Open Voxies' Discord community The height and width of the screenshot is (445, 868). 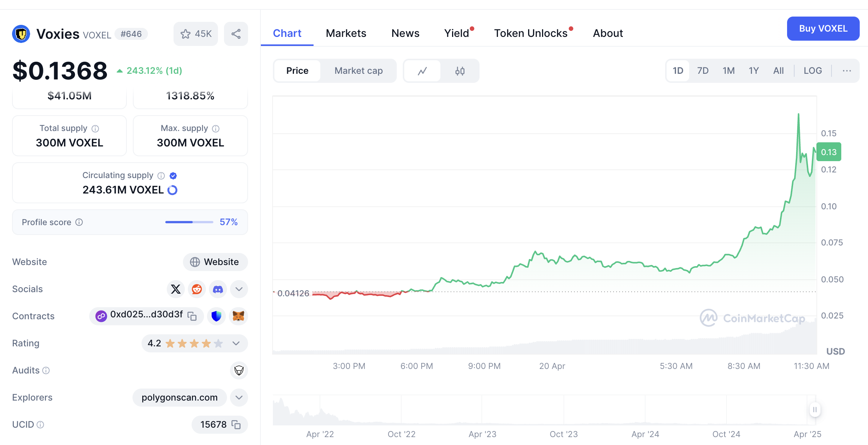(x=218, y=289)
